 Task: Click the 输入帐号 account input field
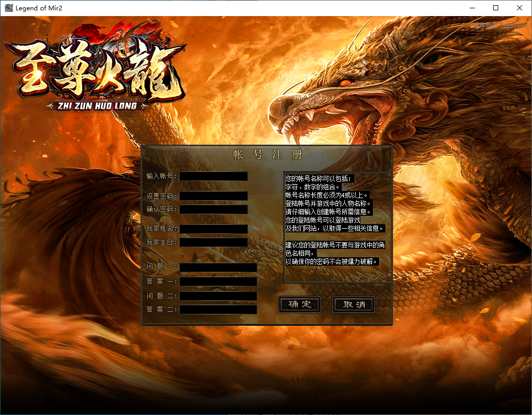pyautogui.click(x=214, y=176)
